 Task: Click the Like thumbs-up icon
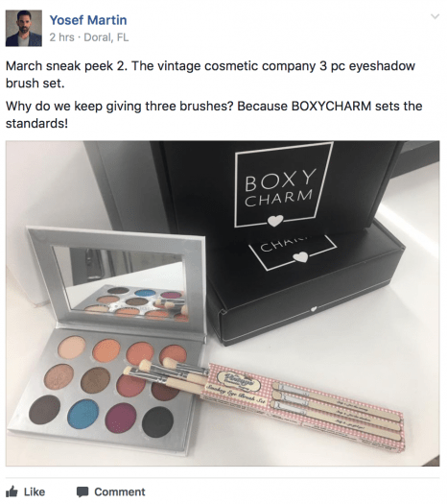click(x=12, y=492)
